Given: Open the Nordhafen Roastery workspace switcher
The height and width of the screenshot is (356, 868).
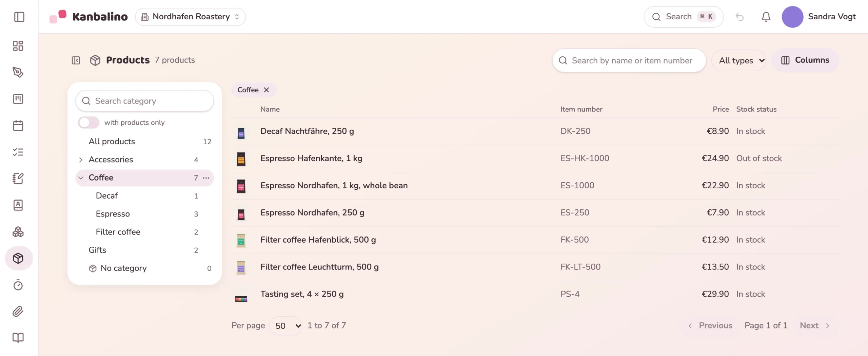Looking at the screenshot, I should click(x=191, y=17).
